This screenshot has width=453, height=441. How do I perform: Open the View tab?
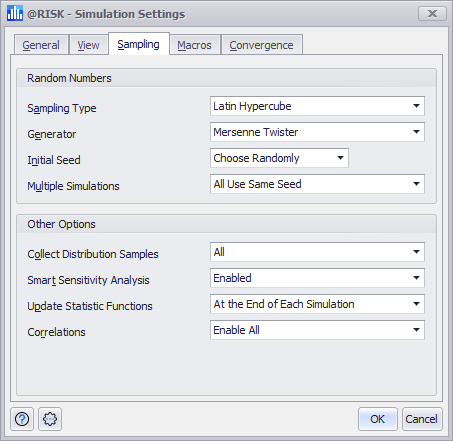(x=88, y=45)
